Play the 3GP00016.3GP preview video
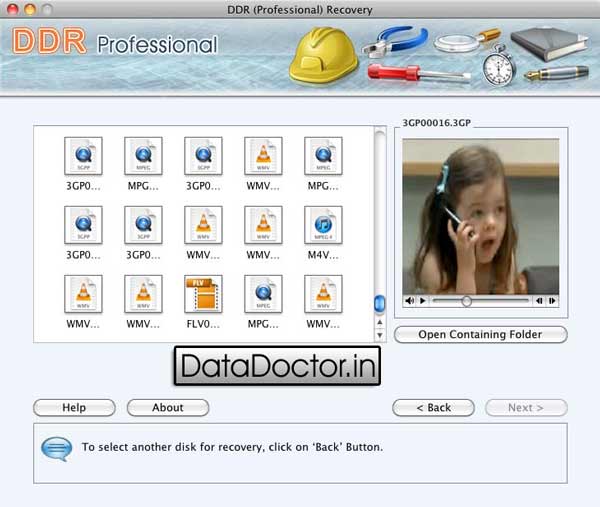600x507 pixels. (x=422, y=301)
